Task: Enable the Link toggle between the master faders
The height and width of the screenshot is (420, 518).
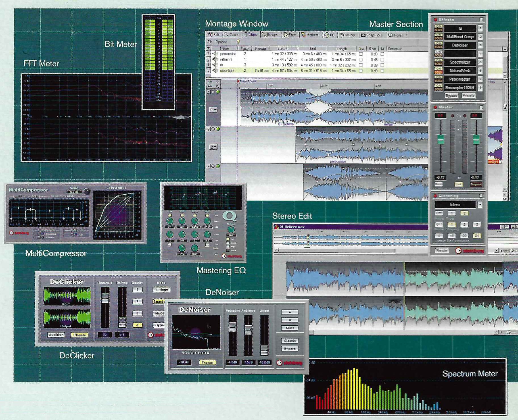Action: [458, 184]
